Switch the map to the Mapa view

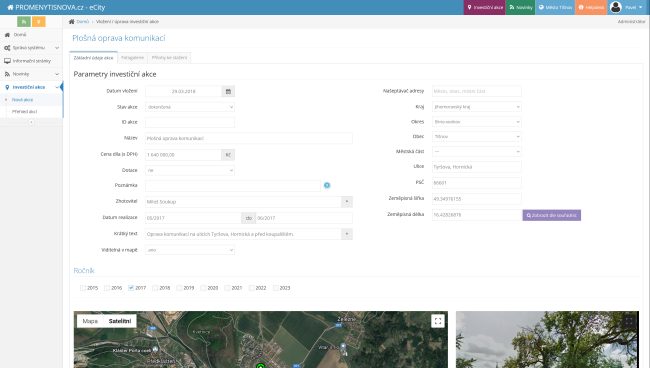click(x=90, y=321)
